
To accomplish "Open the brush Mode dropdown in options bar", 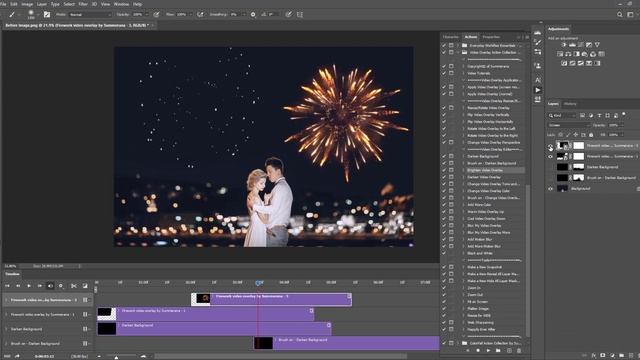I will 89,14.
